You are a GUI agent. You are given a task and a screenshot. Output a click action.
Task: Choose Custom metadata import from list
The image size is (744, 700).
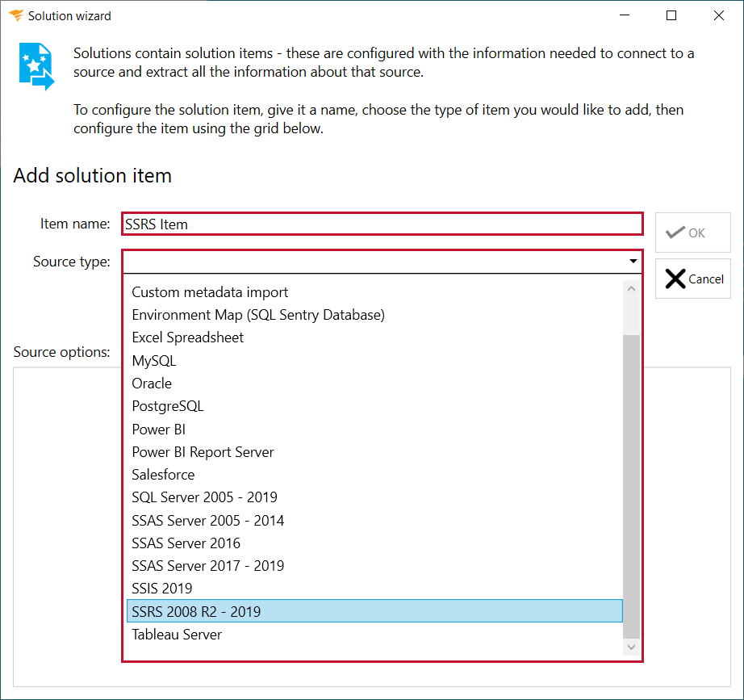tap(374, 292)
